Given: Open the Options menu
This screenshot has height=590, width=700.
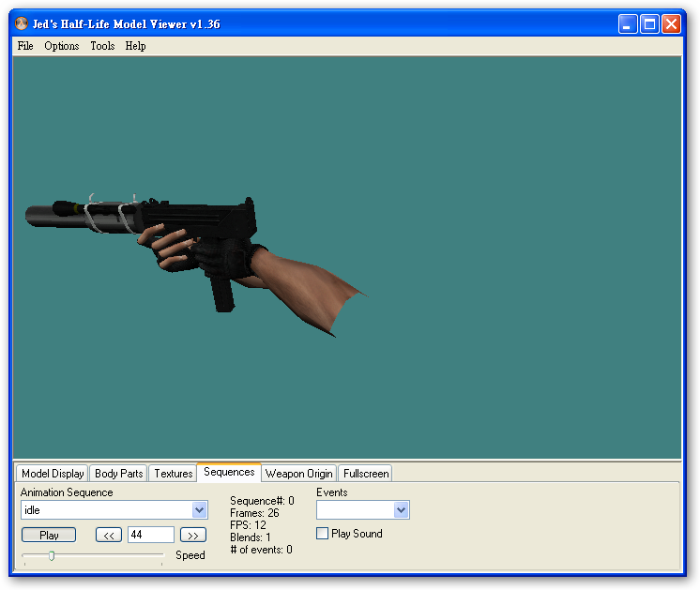Looking at the screenshot, I should point(62,46).
